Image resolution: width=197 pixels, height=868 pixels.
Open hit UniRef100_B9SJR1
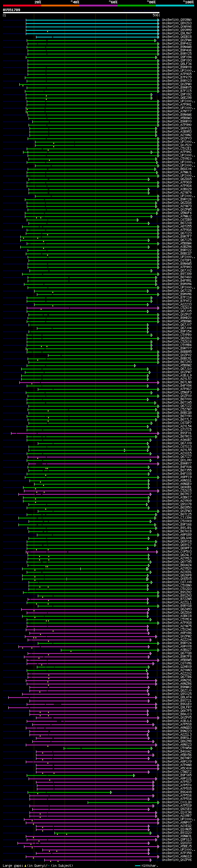coord(176,528)
